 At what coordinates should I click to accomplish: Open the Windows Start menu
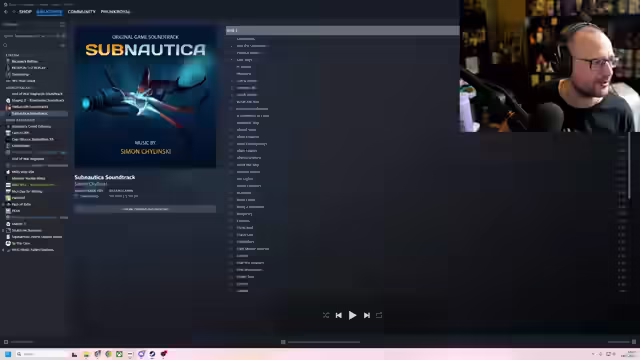(x=7, y=354)
